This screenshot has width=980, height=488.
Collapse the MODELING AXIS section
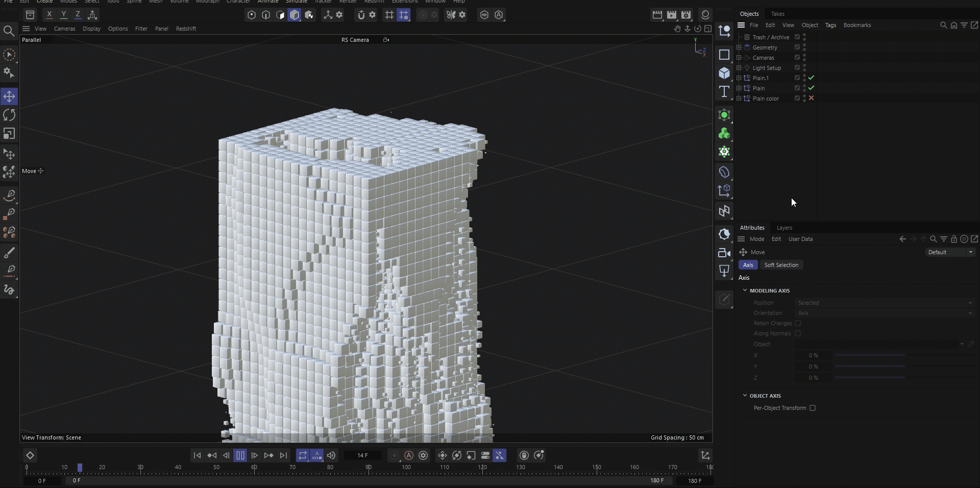[745, 290]
